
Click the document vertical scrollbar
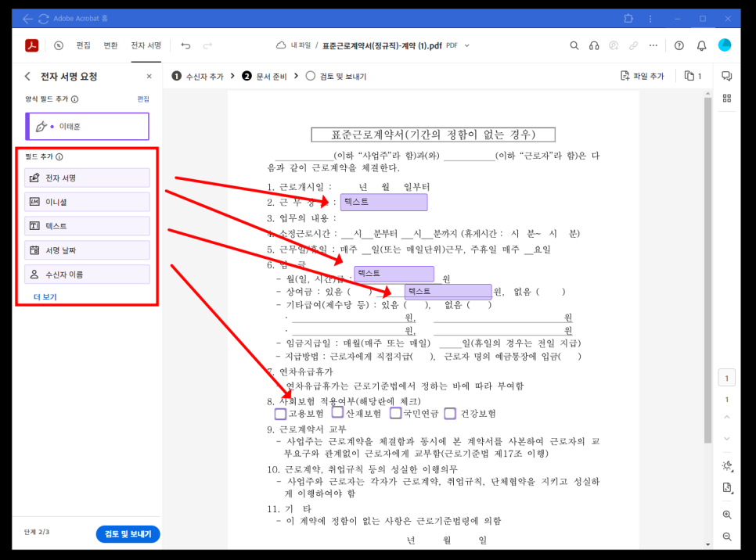707,270
